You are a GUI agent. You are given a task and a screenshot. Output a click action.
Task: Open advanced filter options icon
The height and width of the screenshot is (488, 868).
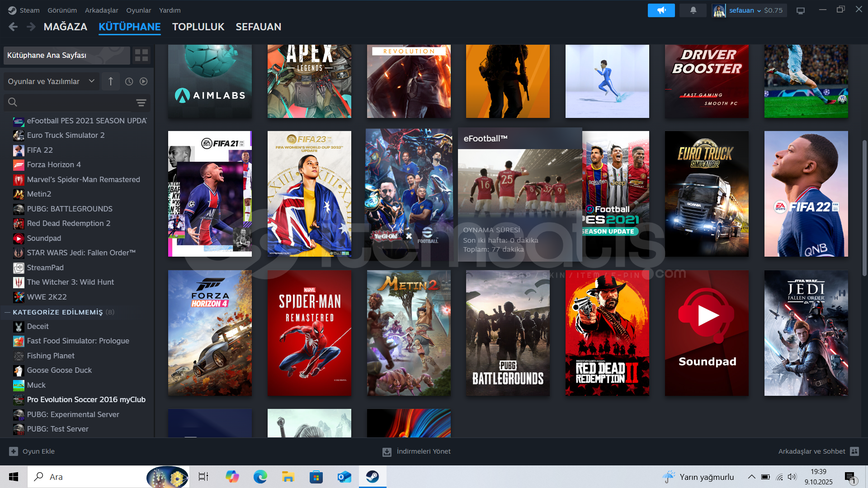pos(141,103)
